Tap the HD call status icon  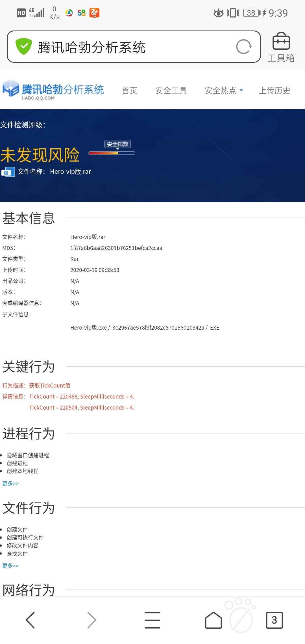(x=21, y=13)
